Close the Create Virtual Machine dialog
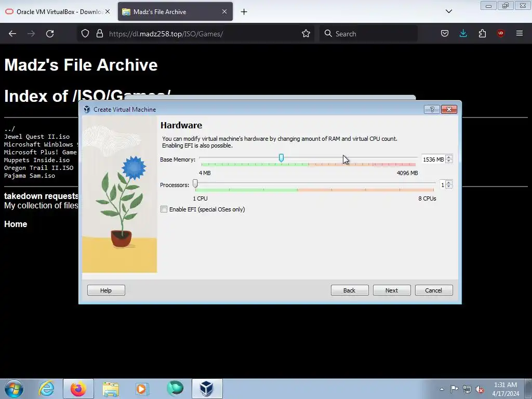Viewport: 532px width, 399px height. click(449, 109)
